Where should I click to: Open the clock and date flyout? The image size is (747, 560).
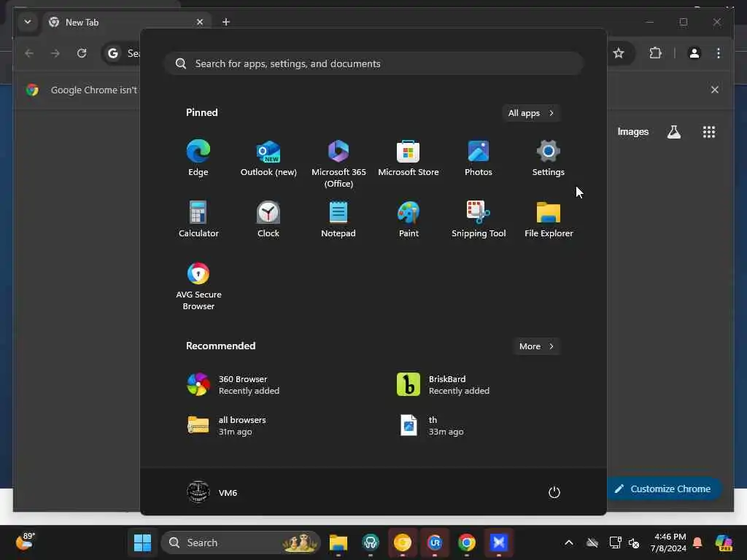tap(669, 542)
